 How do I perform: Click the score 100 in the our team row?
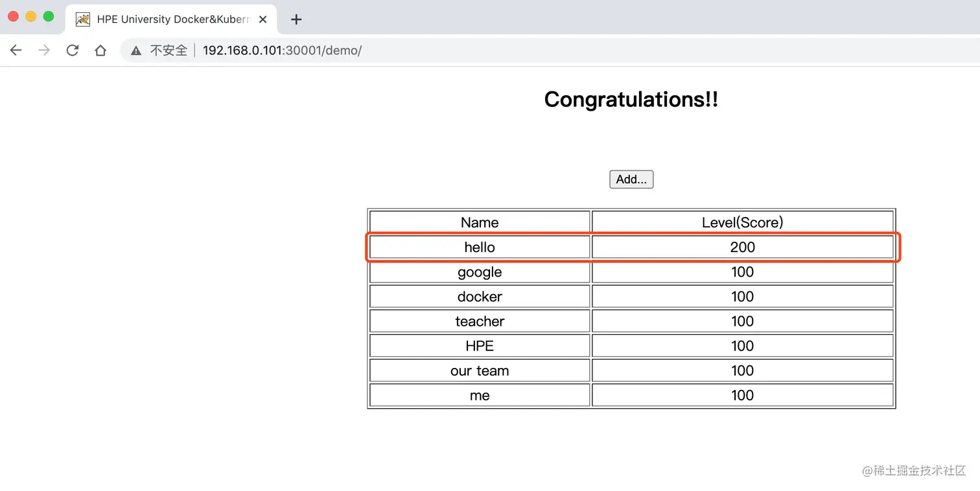[x=743, y=370]
